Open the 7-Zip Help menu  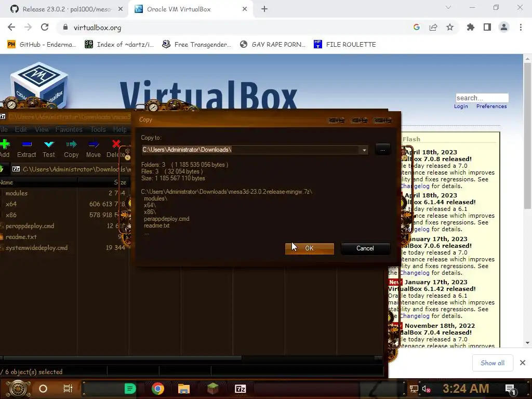[x=119, y=129]
